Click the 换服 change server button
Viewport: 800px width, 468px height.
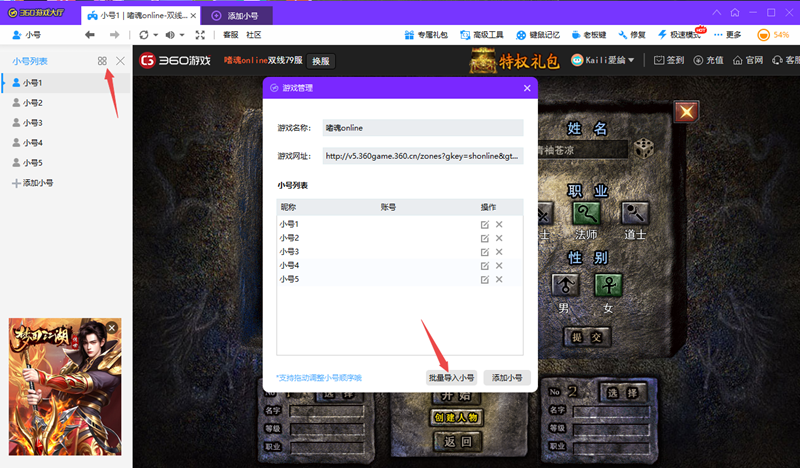coord(321,61)
